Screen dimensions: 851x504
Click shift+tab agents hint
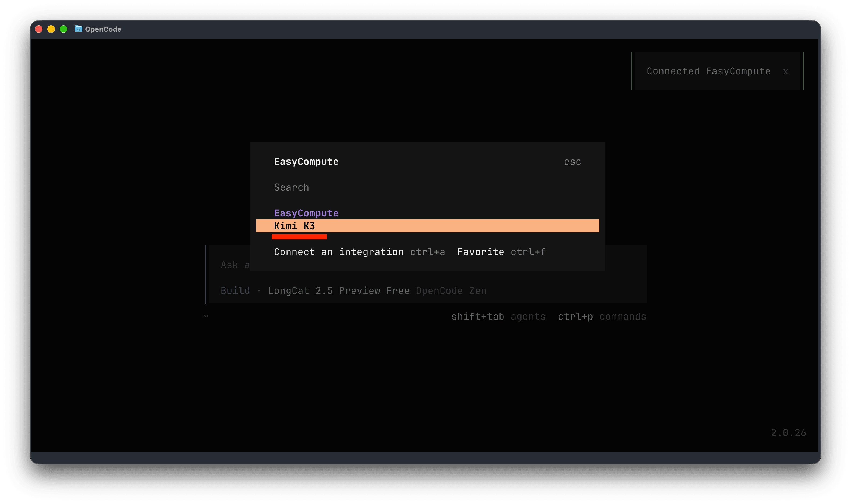tap(498, 317)
